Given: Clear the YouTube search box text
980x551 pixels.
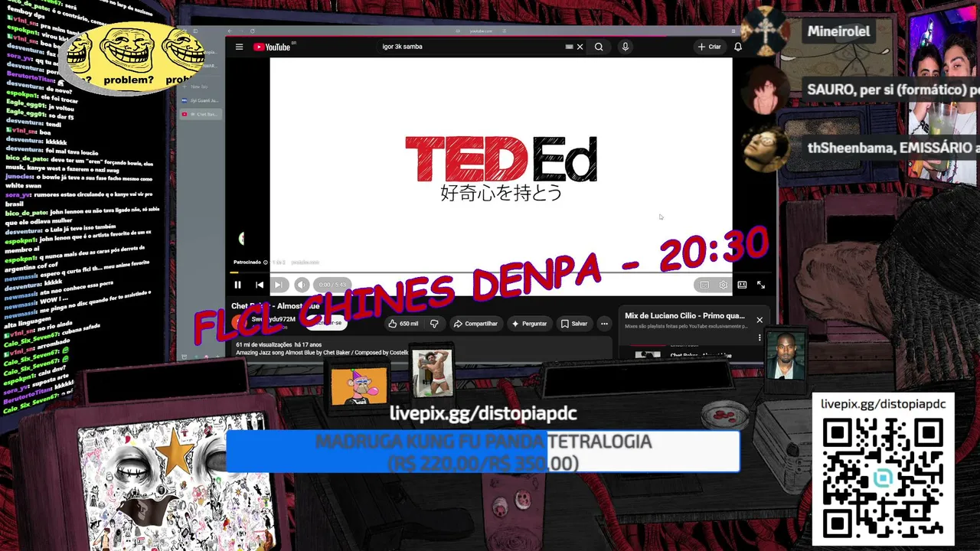Looking at the screenshot, I should (x=580, y=47).
